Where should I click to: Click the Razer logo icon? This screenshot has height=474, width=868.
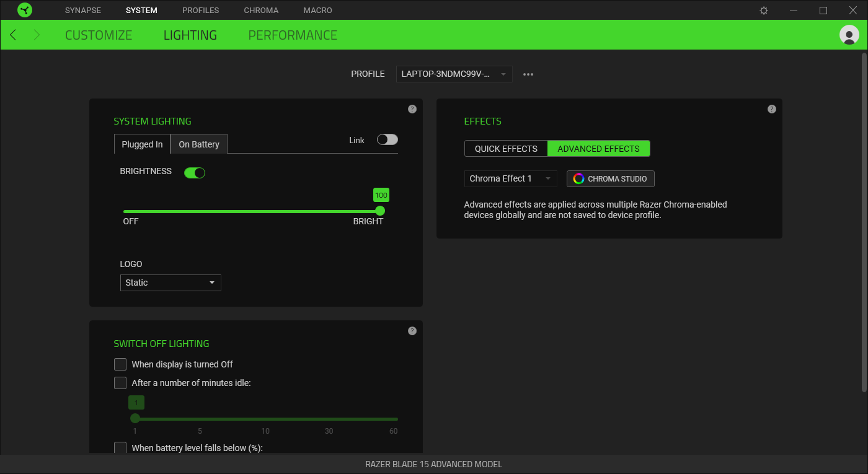tap(25, 10)
